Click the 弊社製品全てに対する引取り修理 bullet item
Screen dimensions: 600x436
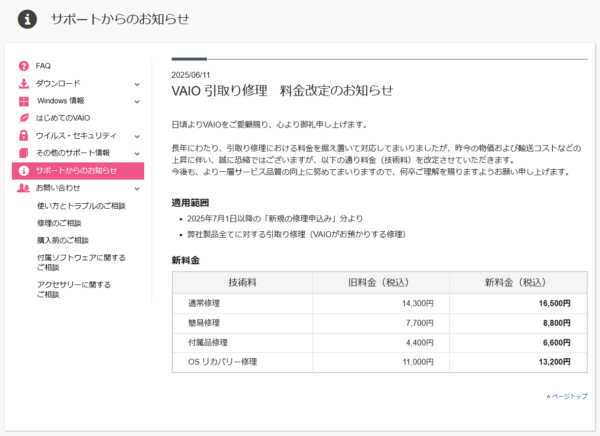click(296, 234)
